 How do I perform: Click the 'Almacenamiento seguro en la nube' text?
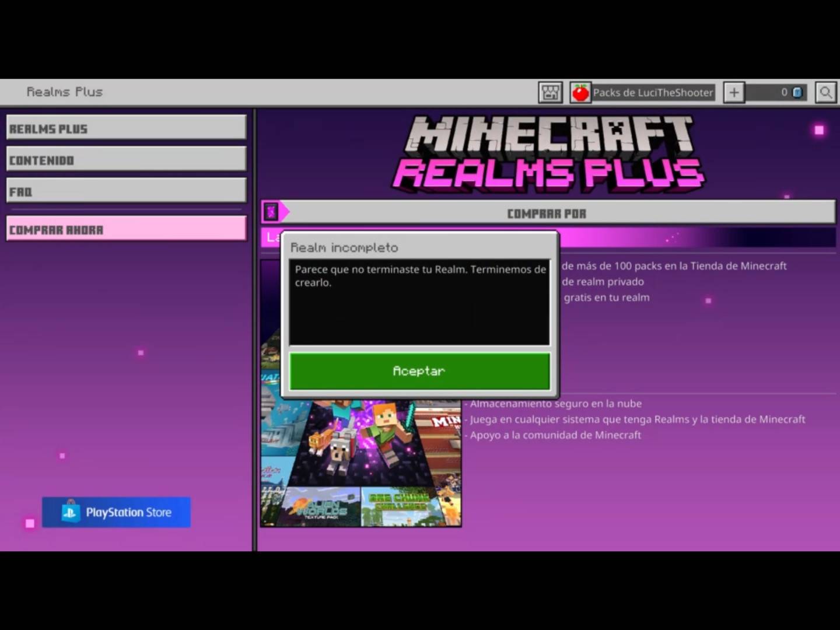(x=556, y=404)
